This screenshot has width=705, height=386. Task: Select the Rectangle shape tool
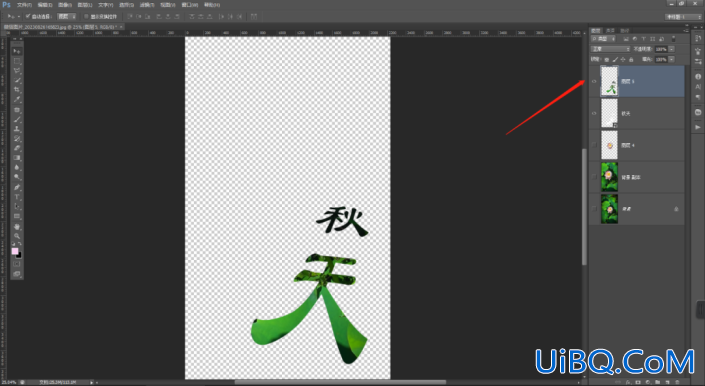point(17,217)
